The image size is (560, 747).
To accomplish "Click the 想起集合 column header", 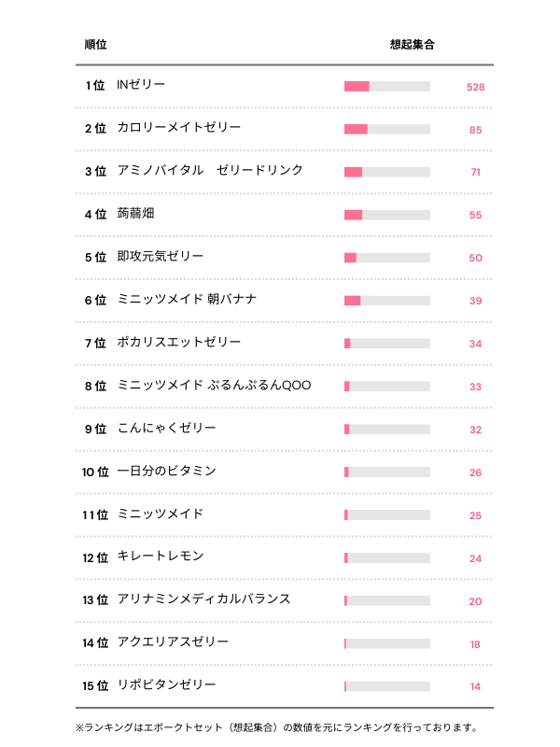I will coord(412,45).
